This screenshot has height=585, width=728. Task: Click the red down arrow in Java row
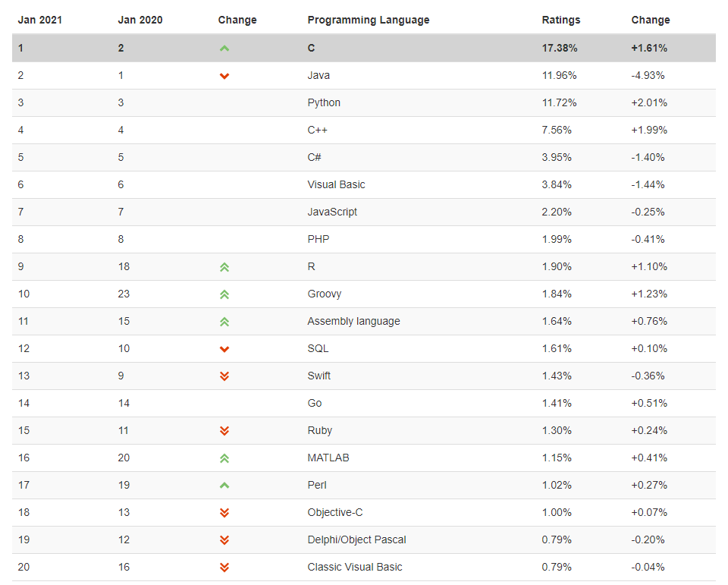(x=224, y=76)
